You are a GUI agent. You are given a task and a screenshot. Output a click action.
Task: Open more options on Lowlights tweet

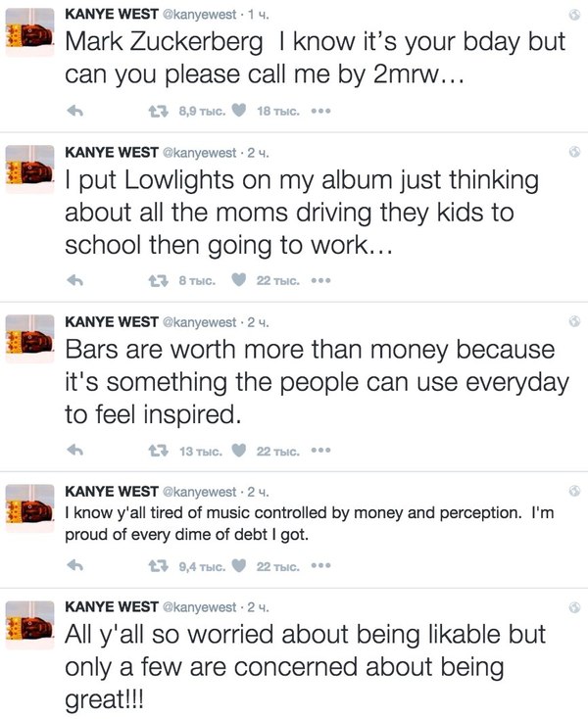[319, 280]
